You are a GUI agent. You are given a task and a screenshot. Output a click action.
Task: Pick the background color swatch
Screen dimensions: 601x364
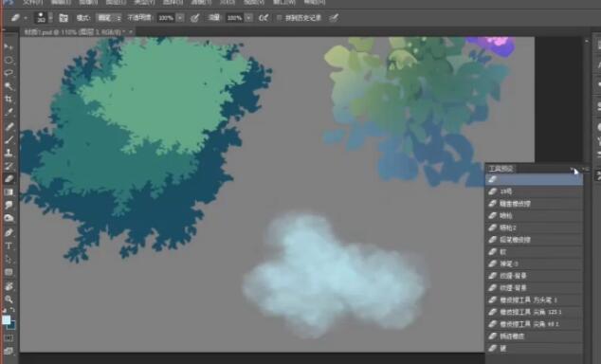click(x=11, y=325)
